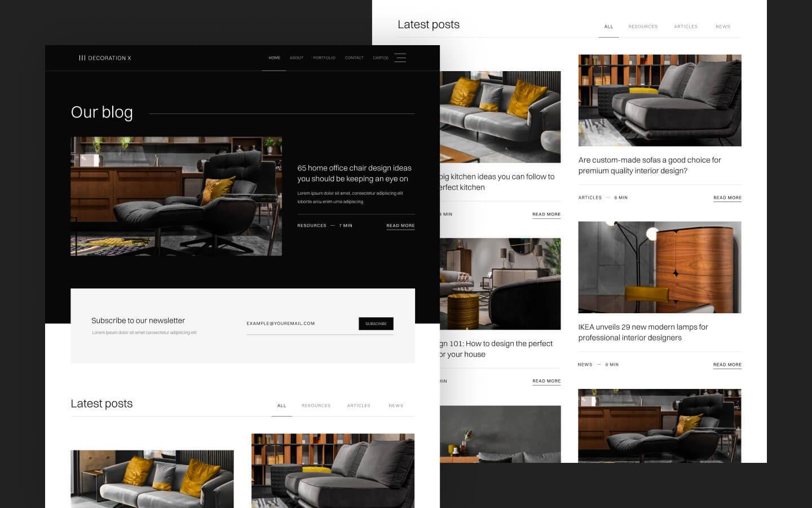Filter posts by ARTICLES
This screenshot has width=812, height=508.
pos(359,405)
